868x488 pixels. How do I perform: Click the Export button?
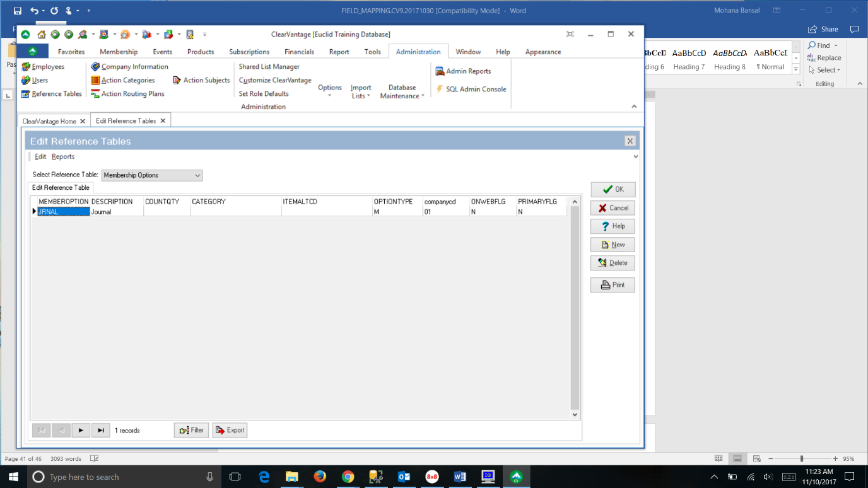pos(230,430)
